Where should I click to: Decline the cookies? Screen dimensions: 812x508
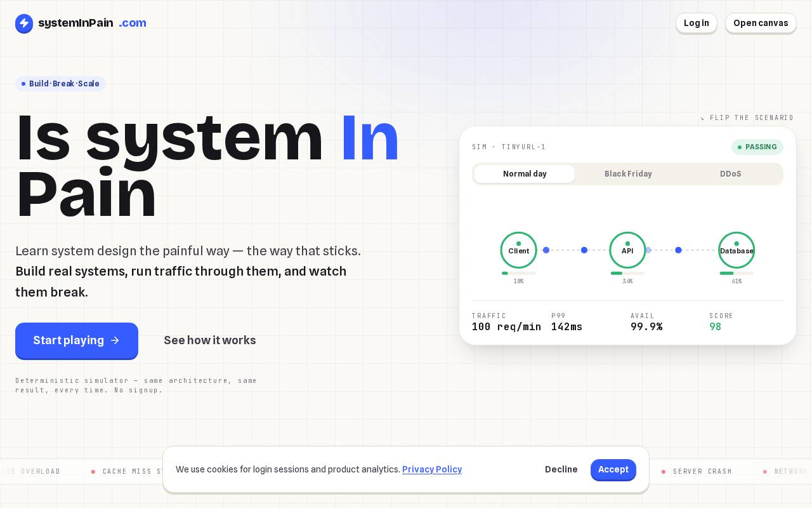click(561, 469)
